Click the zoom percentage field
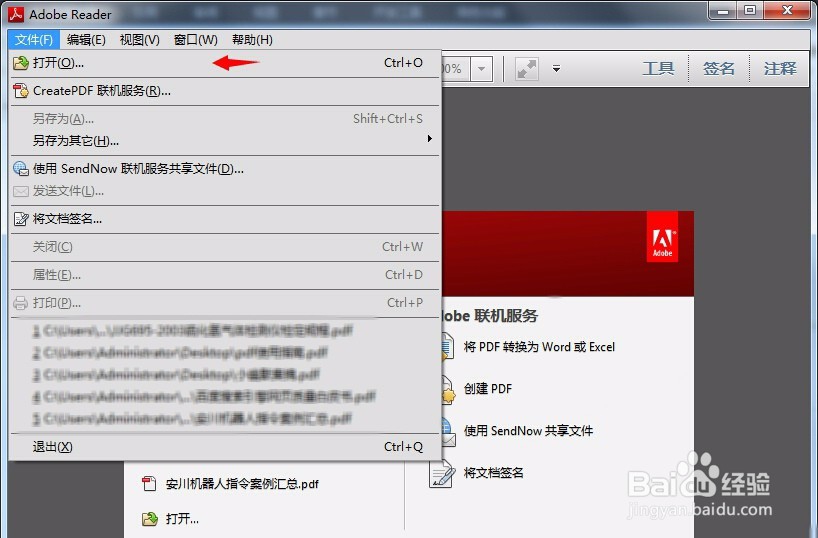The image size is (818, 538). coord(456,69)
